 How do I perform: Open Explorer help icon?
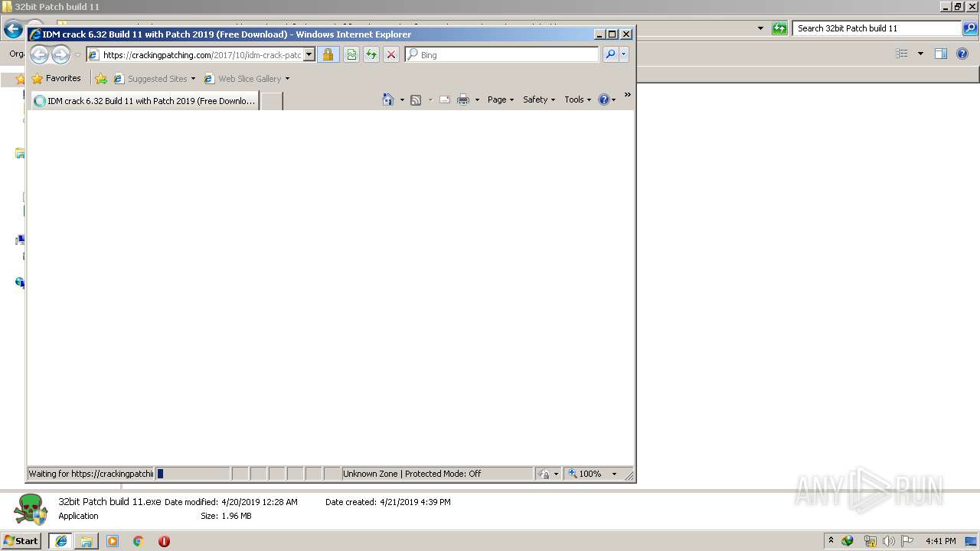[x=963, y=54]
